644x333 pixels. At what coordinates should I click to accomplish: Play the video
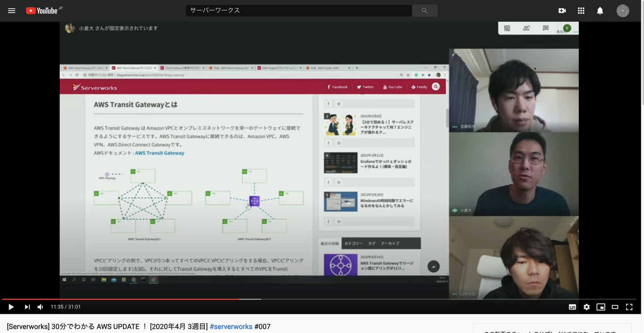point(11,307)
